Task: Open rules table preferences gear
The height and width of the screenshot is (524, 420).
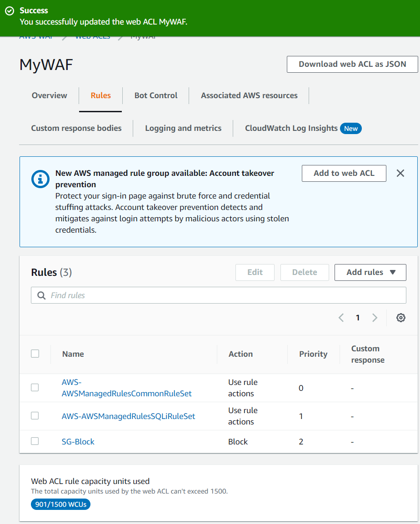Action: (400, 318)
